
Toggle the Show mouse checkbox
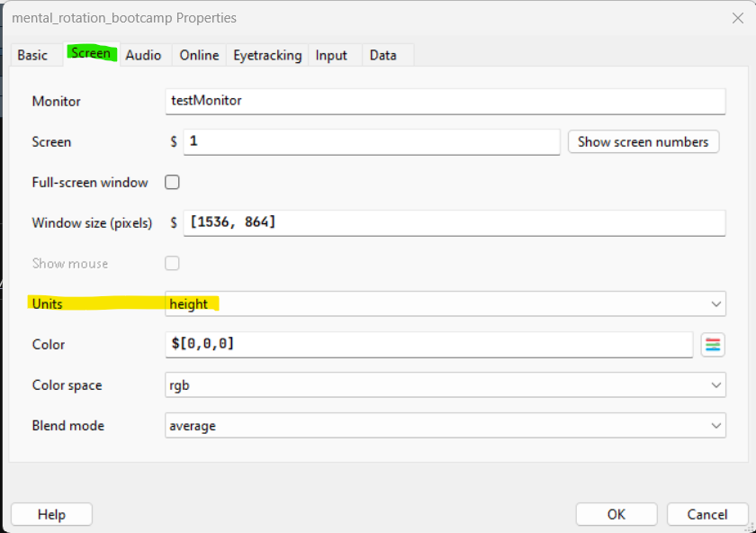coord(172,263)
